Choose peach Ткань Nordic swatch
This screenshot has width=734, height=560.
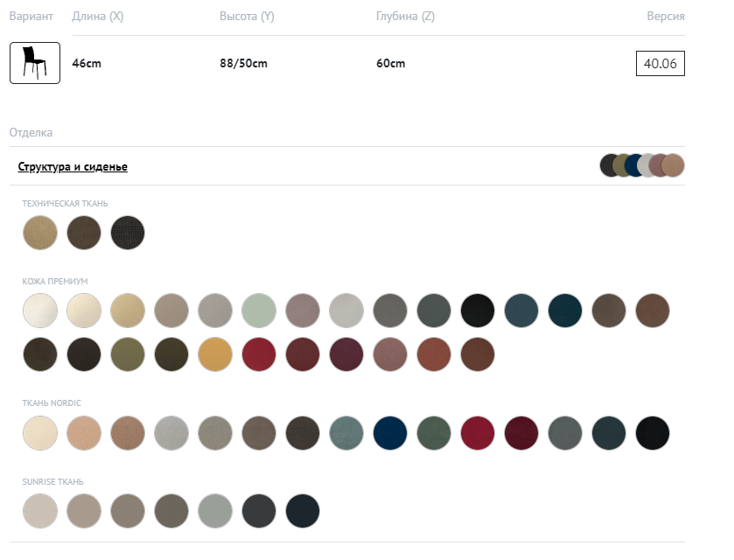[x=84, y=433]
